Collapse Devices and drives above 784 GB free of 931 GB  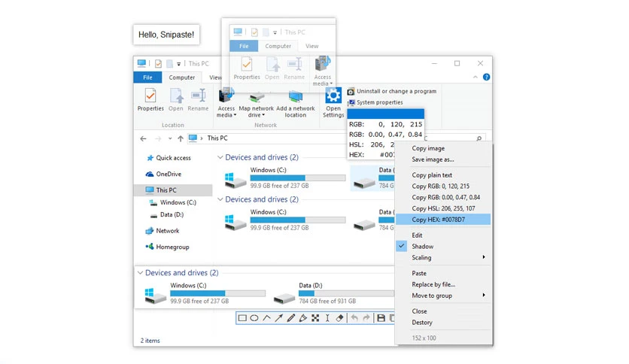pos(140,272)
